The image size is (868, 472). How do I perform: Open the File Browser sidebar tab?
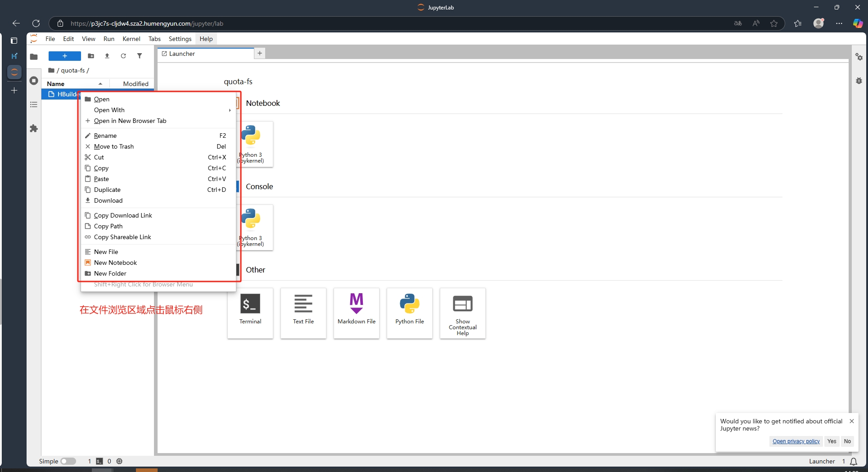34,57
